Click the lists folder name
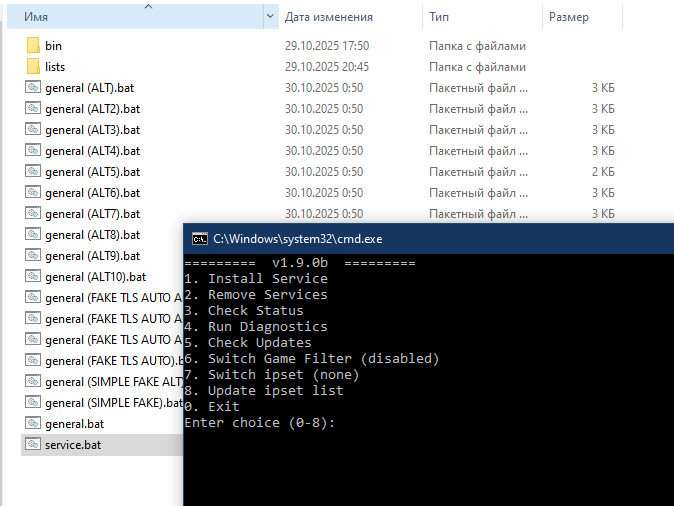The height and width of the screenshot is (506, 674). click(x=55, y=67)
